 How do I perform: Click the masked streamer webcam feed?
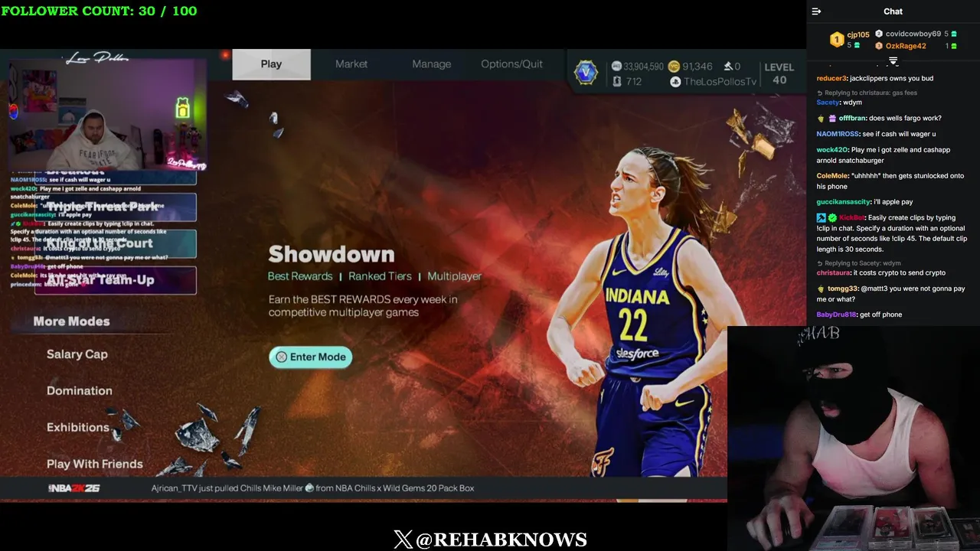854,439
